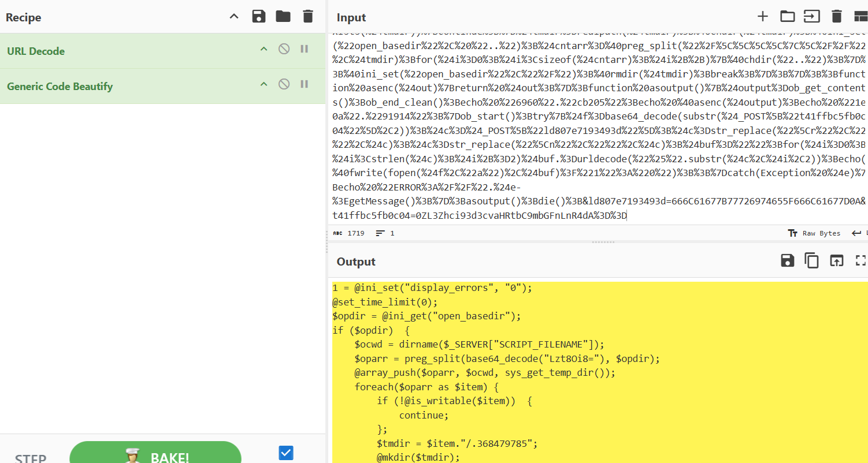Image resolution: width=868 pixels, height=463 pixels.
Task: Add a new input tab
Action: click(x=763, y=16)
